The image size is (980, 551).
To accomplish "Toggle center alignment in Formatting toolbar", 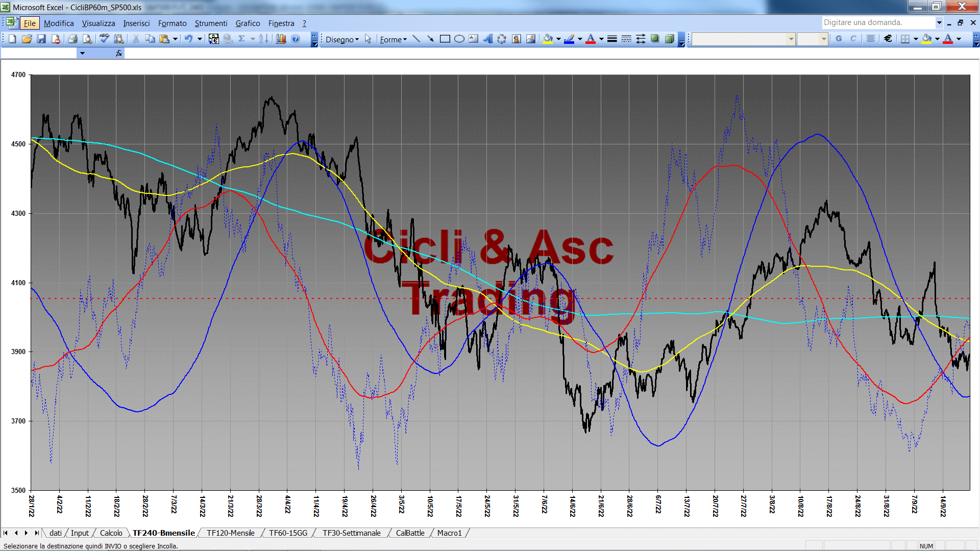I will (x=871, y=39).
